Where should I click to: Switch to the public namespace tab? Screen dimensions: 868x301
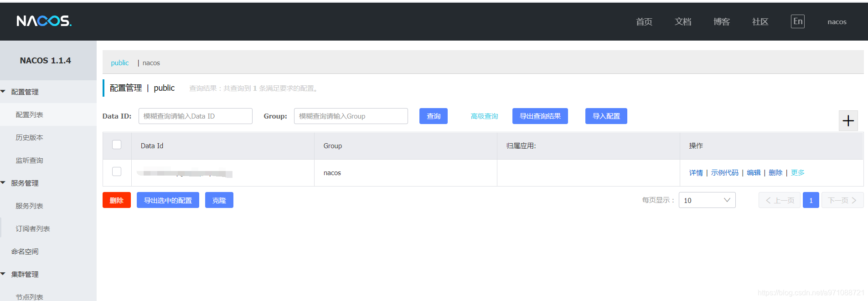point(119,63)
